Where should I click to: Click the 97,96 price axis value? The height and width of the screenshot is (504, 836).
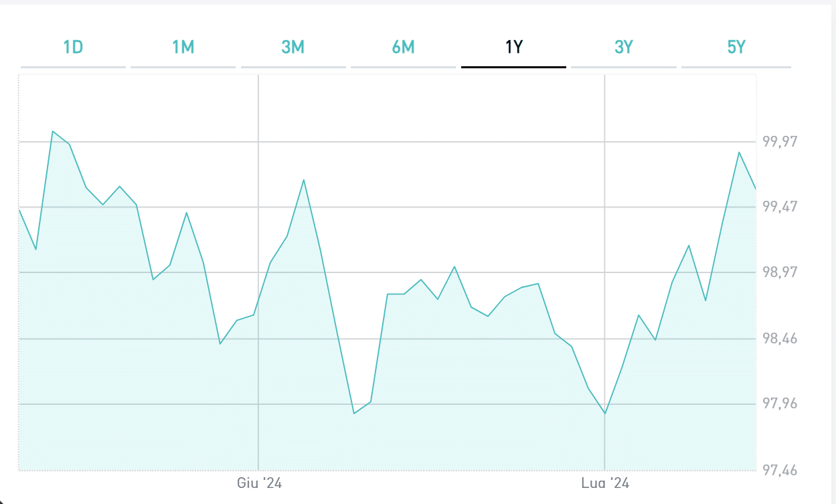pos(780,404)
